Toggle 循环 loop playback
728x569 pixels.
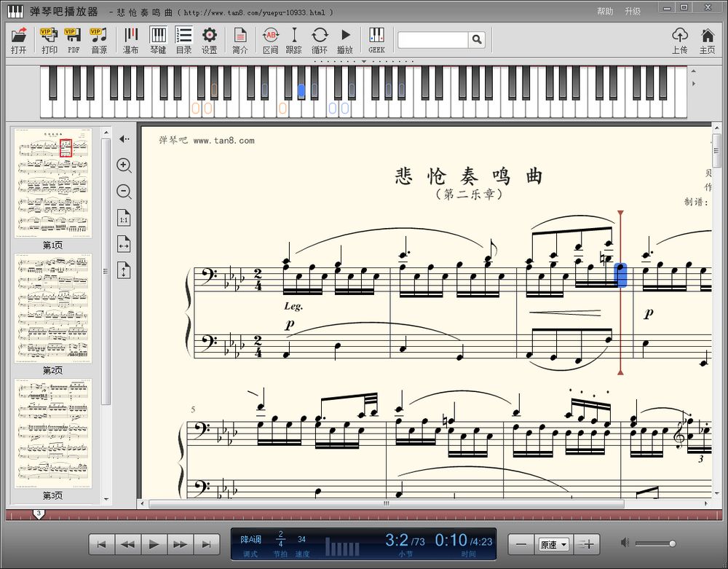pos(320,40)
